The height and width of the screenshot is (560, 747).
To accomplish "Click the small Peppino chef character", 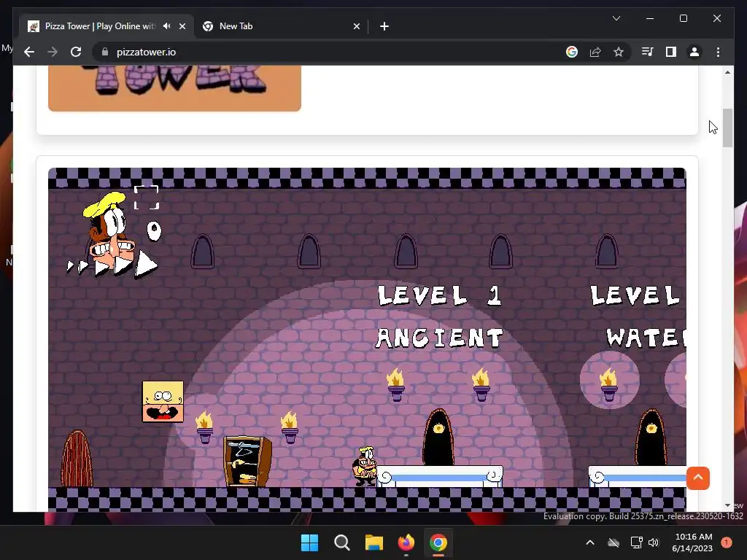I will 365,466.
